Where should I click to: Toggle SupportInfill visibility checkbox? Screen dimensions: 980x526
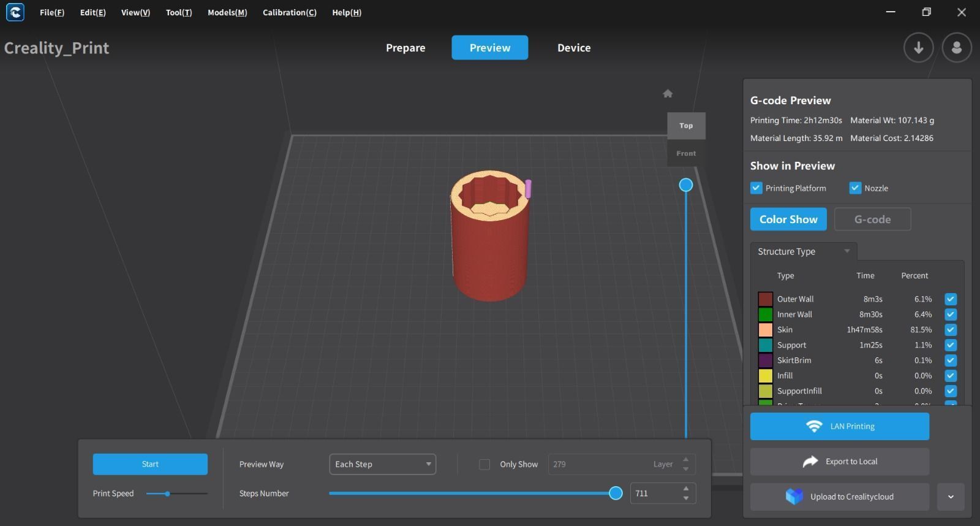coord(951,391)
